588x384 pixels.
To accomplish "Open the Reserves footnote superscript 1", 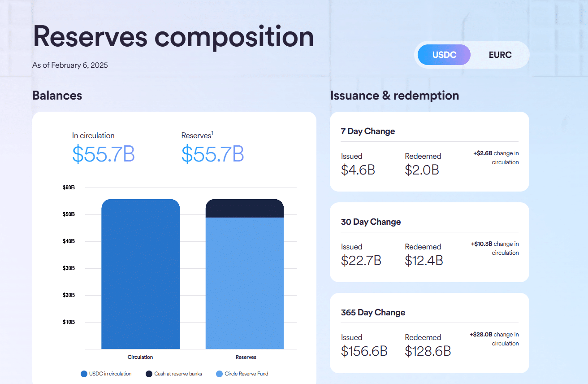I will [x=212, y=133].
